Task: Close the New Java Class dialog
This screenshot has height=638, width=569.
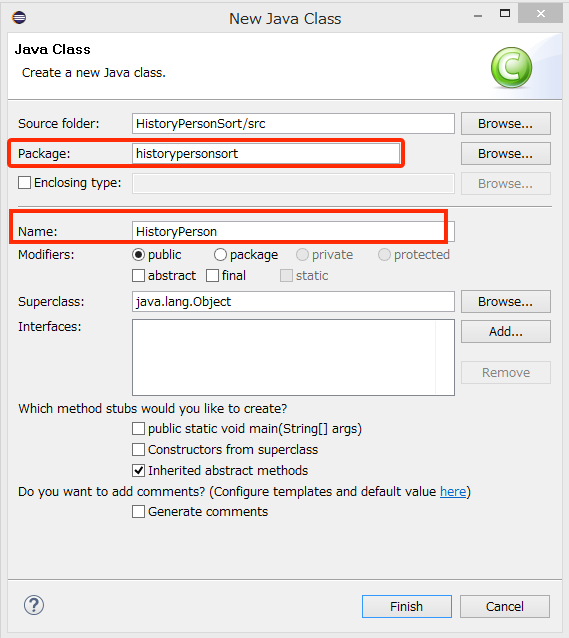Action: click(541, 14)
